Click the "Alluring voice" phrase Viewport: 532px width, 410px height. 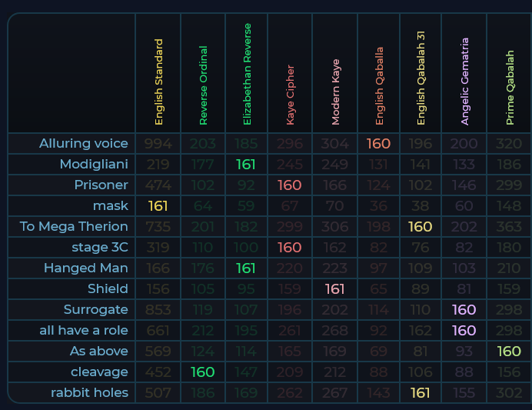click(x=84, y=143)
